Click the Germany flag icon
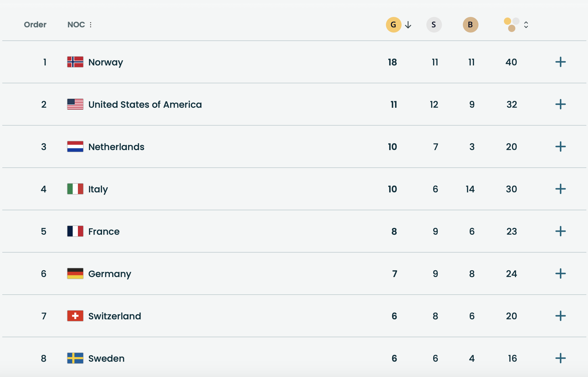The height and width of the screenshot is (377, 588). click(x=75, y=273)
